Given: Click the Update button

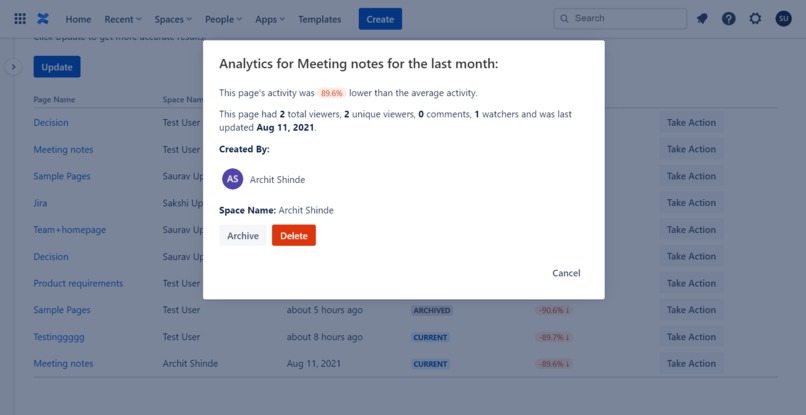Looking at the screenshot, I should coord(57,67).
